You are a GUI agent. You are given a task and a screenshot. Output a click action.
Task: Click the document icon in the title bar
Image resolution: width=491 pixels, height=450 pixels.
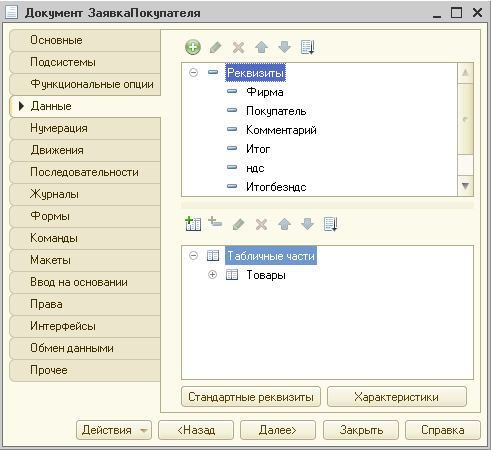11,12
